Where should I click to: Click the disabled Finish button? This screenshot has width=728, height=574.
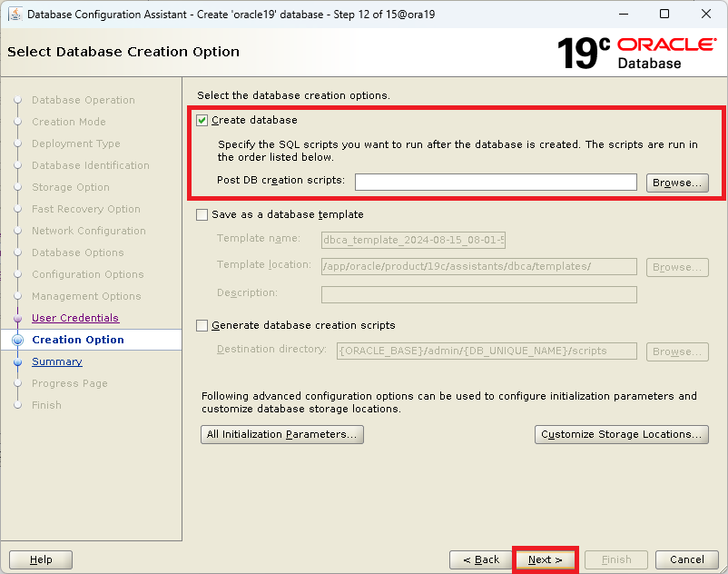point(616,559)
